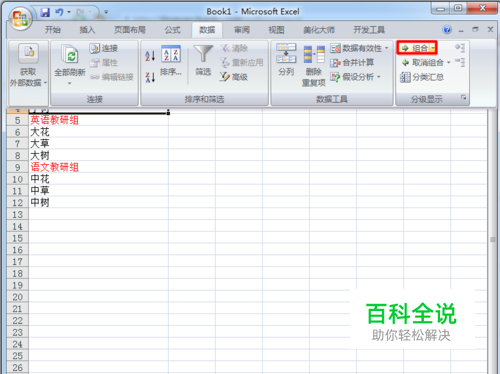Viewport: 500px width, 374px height.
Task: Open the 插入 ribbon tab
Action: 87,30
